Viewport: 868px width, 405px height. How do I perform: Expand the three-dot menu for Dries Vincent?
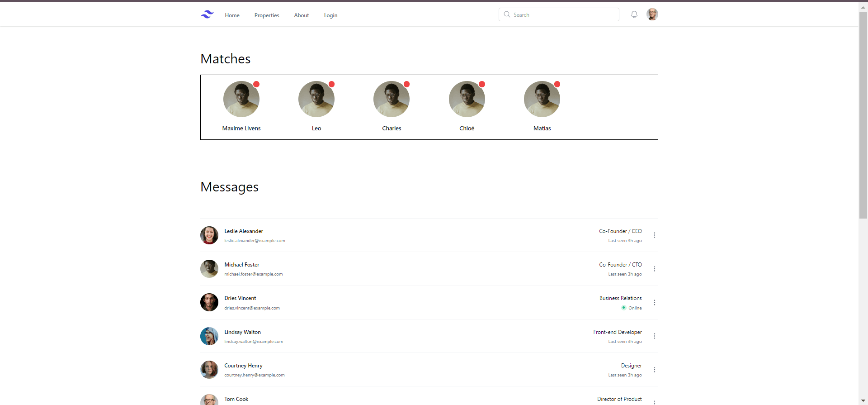pyautogui.click(x=654, y=302)
